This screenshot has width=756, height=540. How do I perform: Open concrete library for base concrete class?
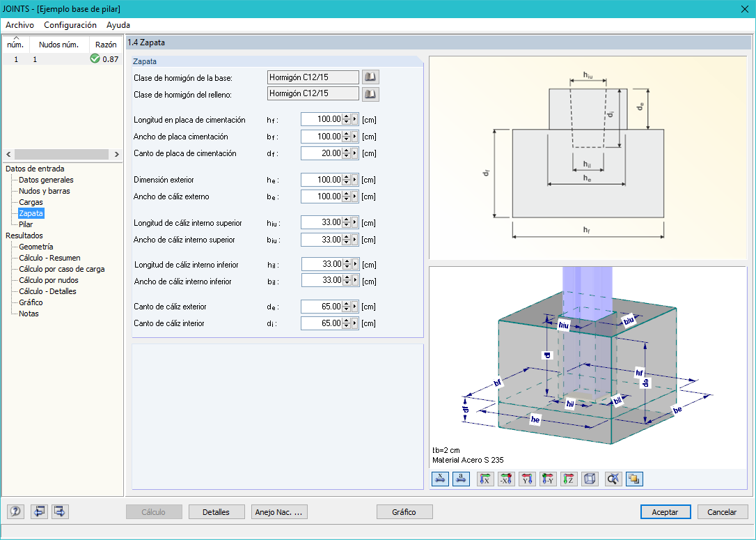[x=370, y=77]
